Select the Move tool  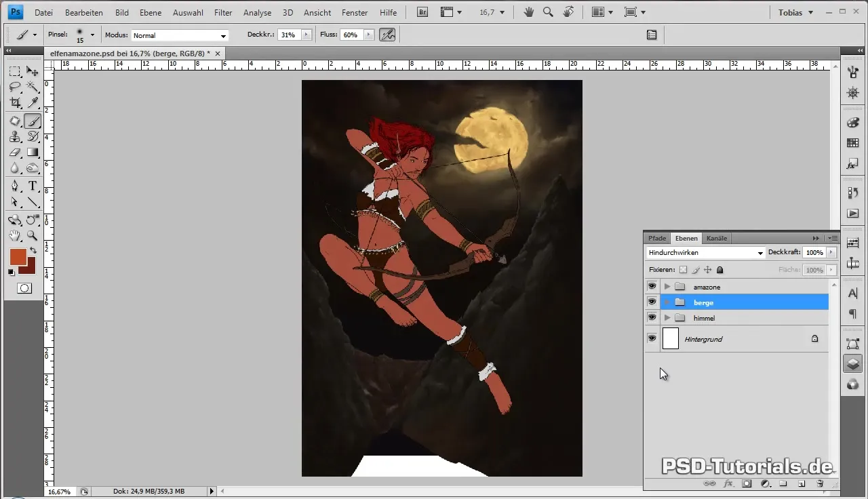32,71
